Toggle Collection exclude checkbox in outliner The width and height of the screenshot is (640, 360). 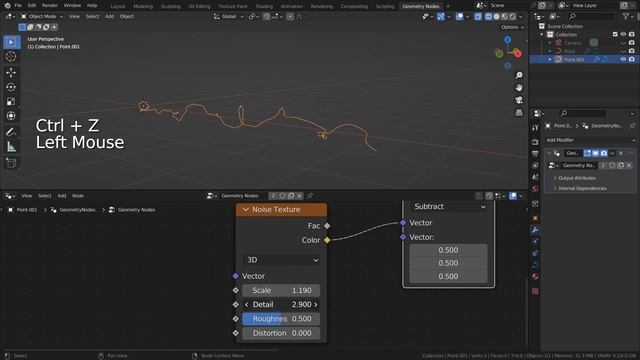[x=615, y=35]
